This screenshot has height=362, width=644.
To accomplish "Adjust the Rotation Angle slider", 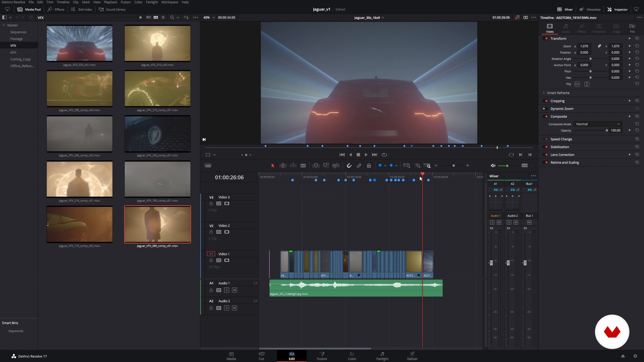I will click(x=590, y=59).
